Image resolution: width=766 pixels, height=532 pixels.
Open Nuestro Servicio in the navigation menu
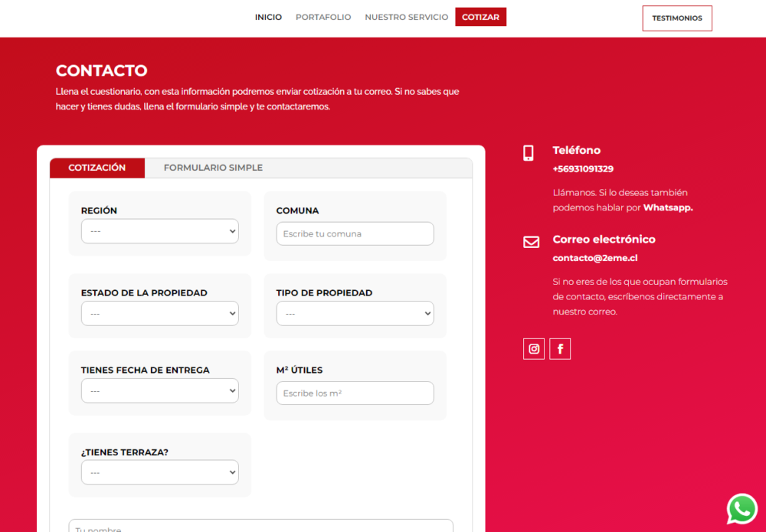tap(406, 17)
